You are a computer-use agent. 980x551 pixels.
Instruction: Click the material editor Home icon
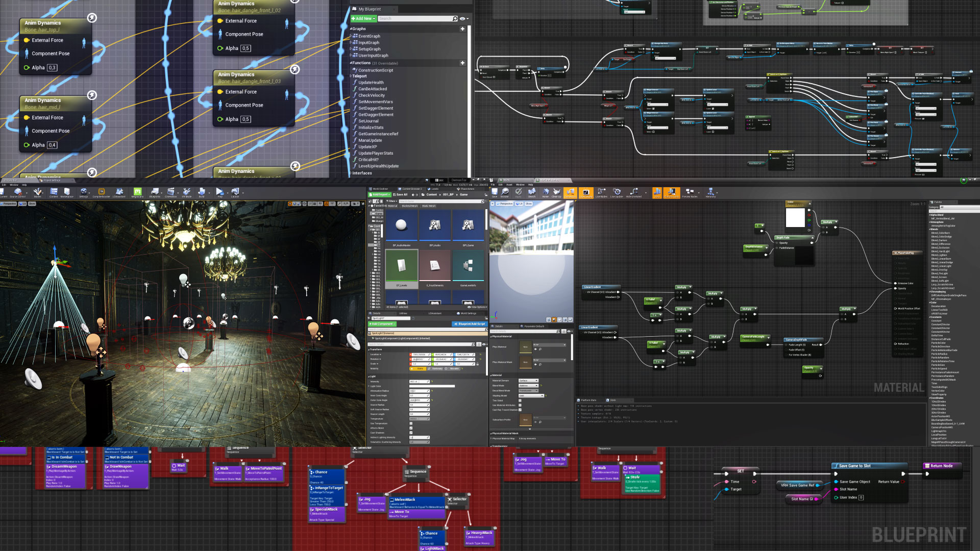tap(545, 192)
